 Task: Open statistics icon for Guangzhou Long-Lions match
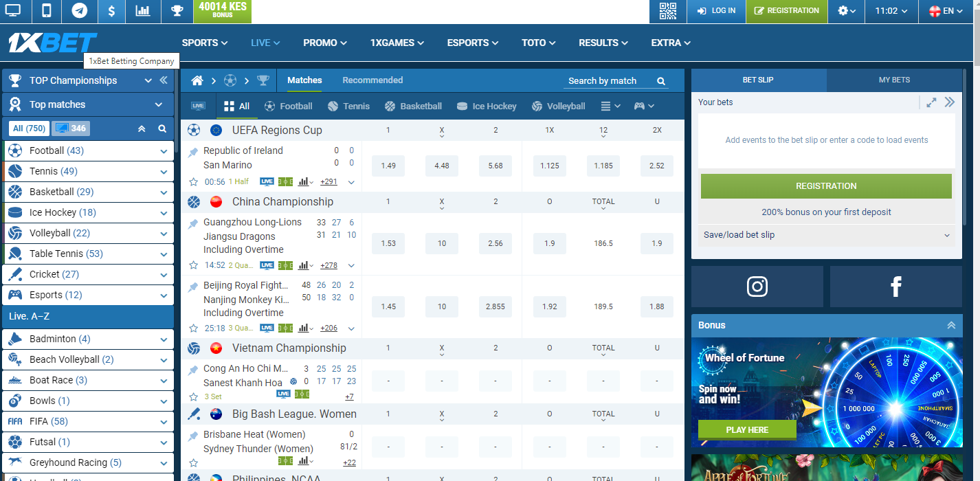(x=303, y=265)
